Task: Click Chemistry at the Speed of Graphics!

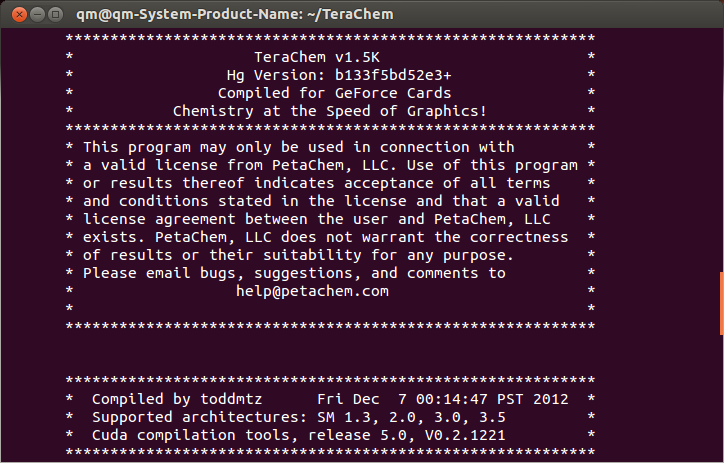Action: 330,111
